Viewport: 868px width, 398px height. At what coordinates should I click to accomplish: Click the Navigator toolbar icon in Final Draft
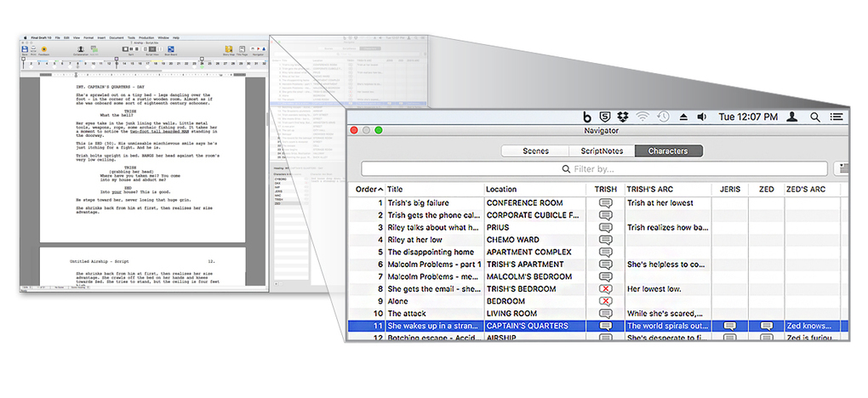[258, 49]
